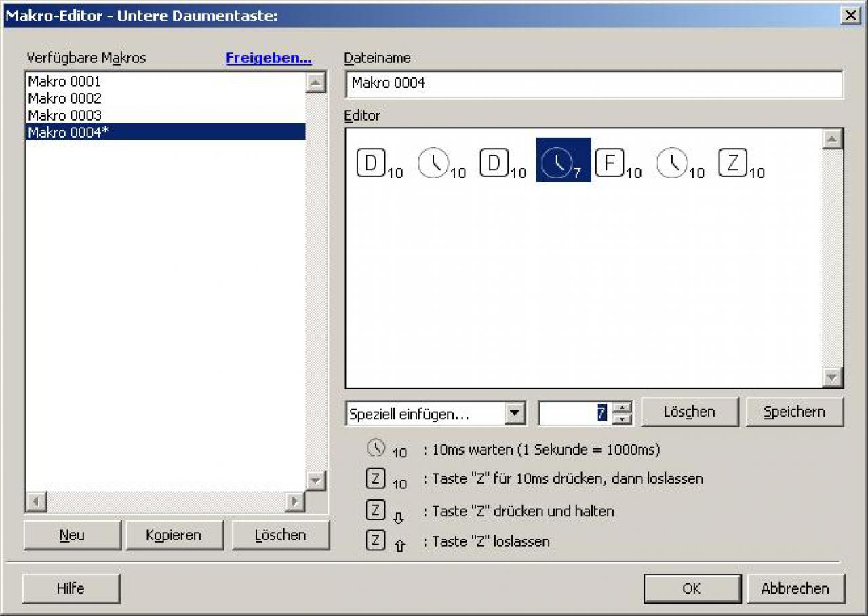The width and height of the screenshot is (868, 616).
Task: Click editor scrollbar up arrow
Action: click(832, 140)
